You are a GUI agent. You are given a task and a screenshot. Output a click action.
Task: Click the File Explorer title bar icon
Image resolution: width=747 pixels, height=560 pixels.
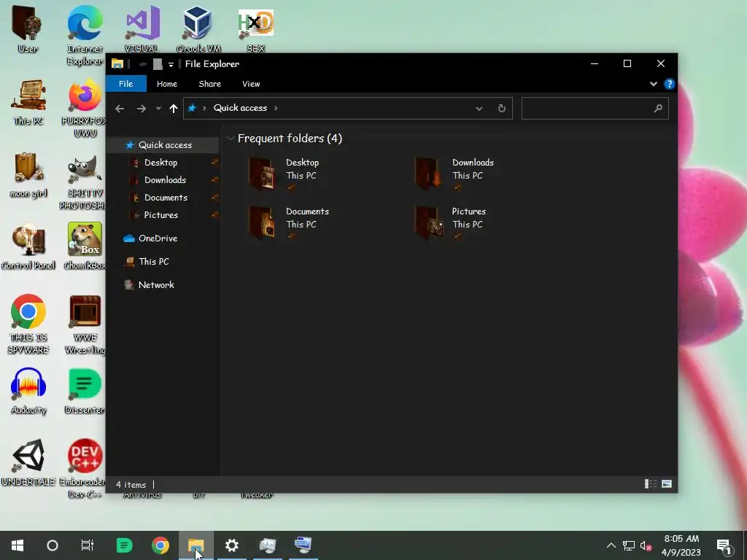point(117,64)
